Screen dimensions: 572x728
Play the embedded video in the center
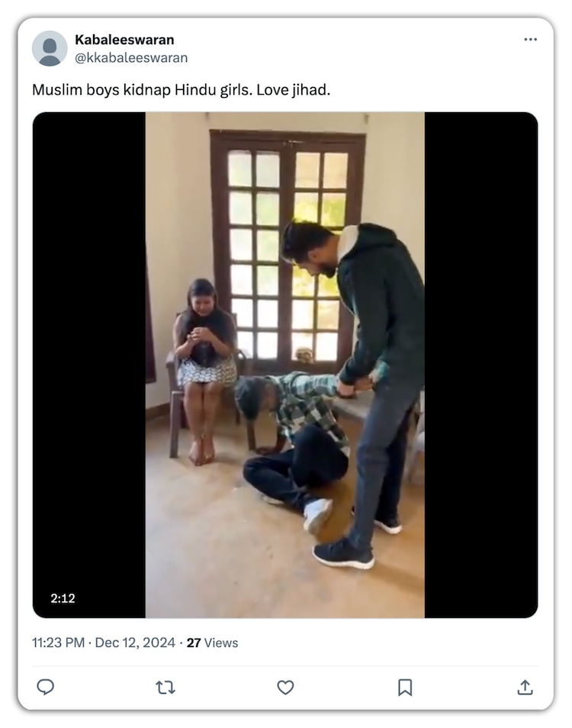pyautogui.click(x=285, y=365)
